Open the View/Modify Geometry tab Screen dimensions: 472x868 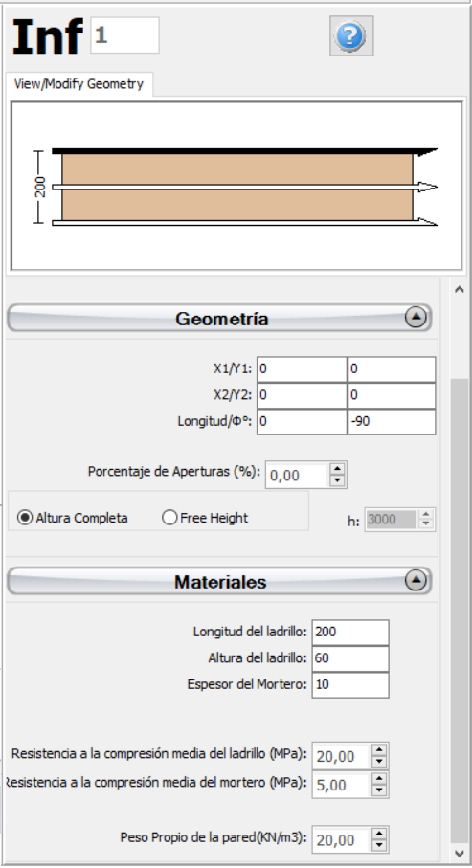coord(79,84)
